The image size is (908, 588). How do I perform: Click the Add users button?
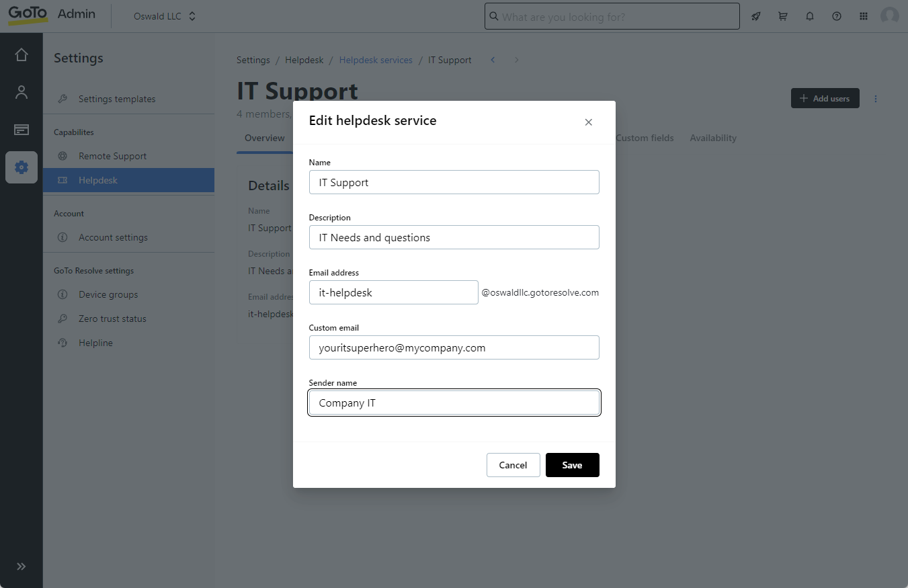(825, 98)
